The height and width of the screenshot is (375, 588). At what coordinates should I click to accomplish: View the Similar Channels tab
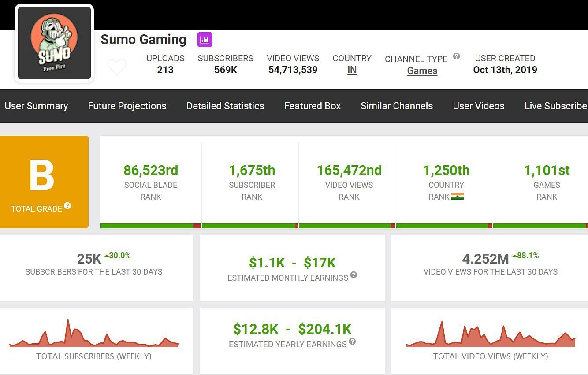click(x=397, y=106)
